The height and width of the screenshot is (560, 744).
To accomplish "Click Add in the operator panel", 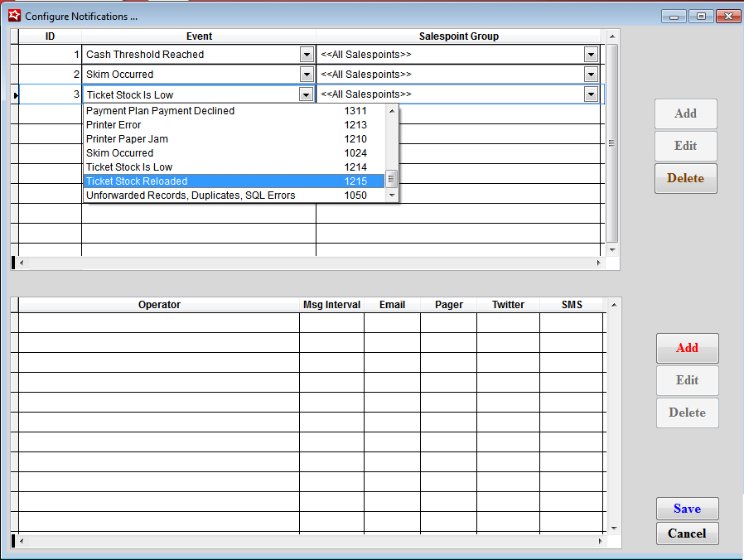I will pos(687,348).
